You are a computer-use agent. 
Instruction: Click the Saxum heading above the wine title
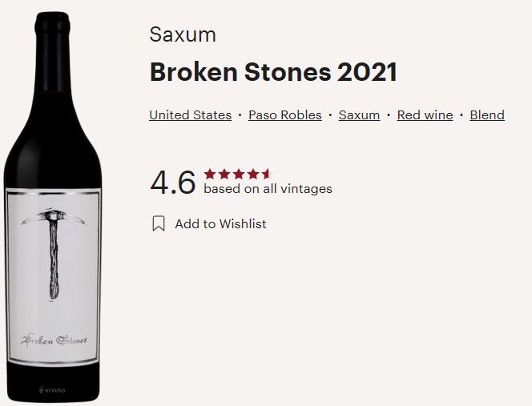183,35
